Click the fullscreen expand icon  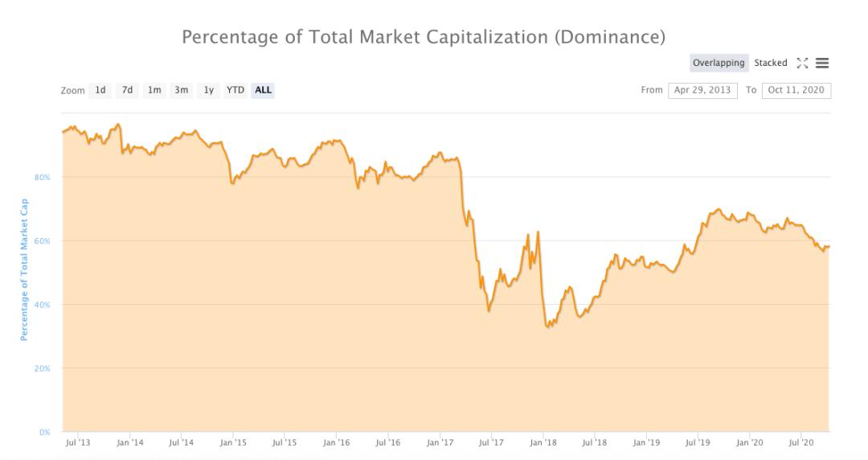click(802, 63)
